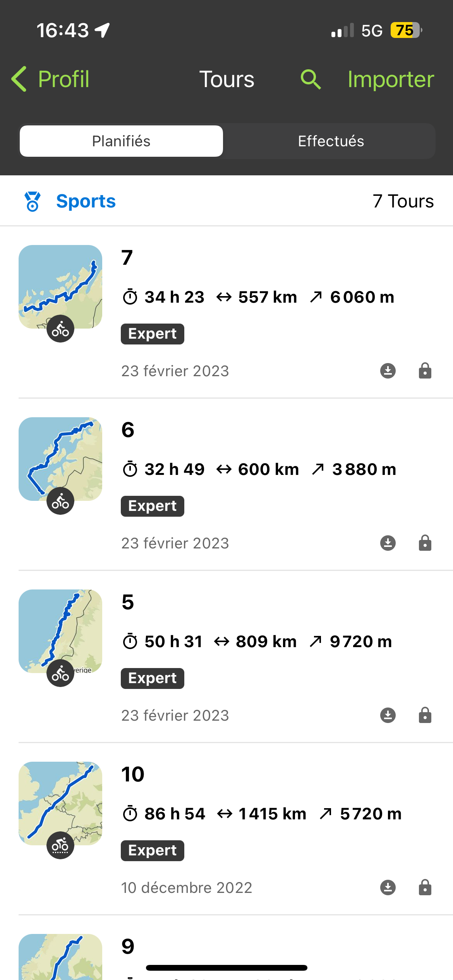453x980 pixels.
Task: Open the Sports filter dropdown
Action: pyautogui.click(x=86, y=201)
